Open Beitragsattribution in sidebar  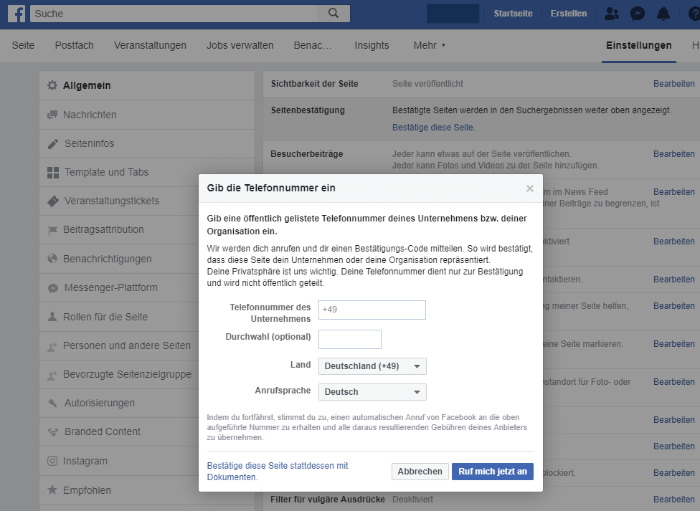119,230
